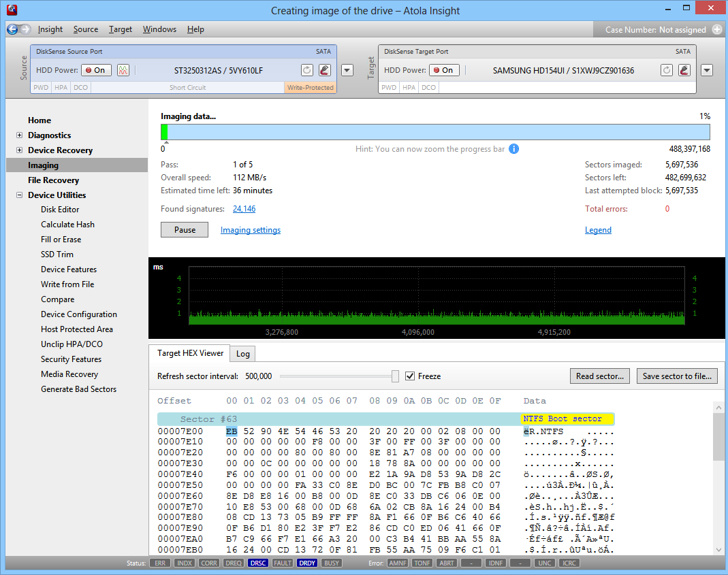Toggle source HDD Power On button
728x575 pixels.
97,70
